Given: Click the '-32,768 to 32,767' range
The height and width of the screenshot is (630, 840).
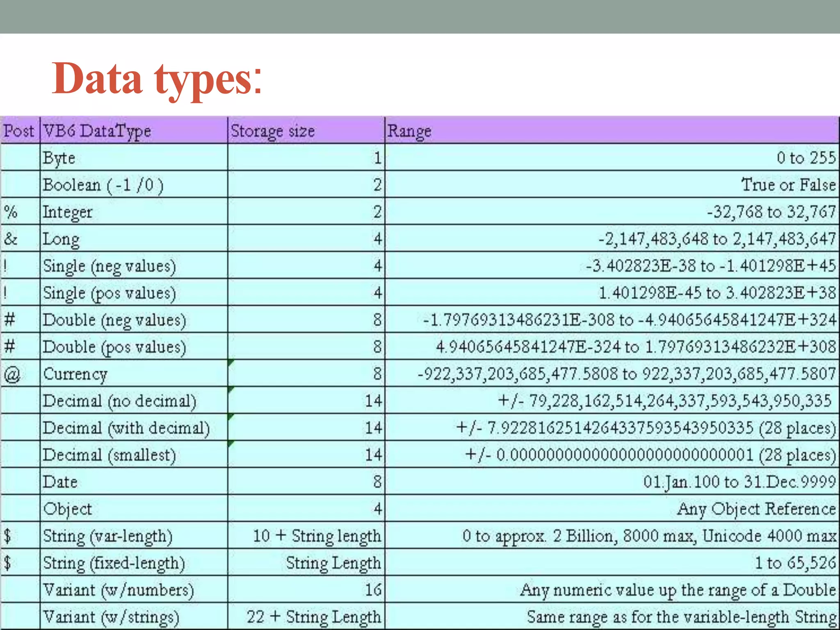Looking at the screenshot, I should click(771, 212).
